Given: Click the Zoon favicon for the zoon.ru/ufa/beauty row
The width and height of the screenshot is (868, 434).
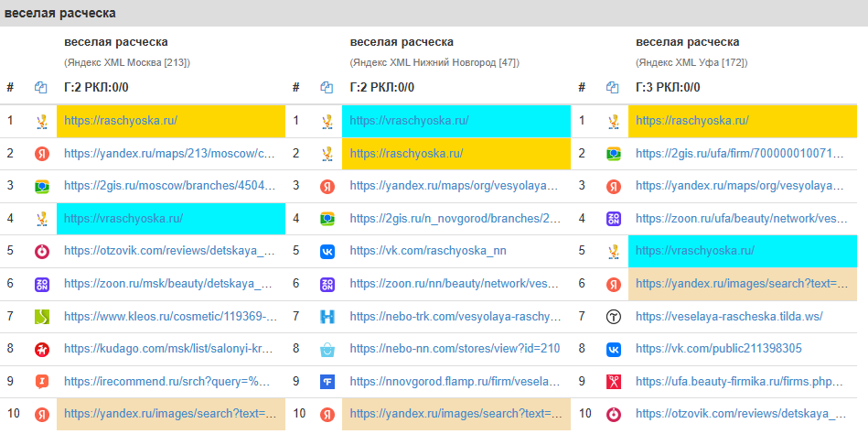Looking at the screenshot, I should (614, 219).
